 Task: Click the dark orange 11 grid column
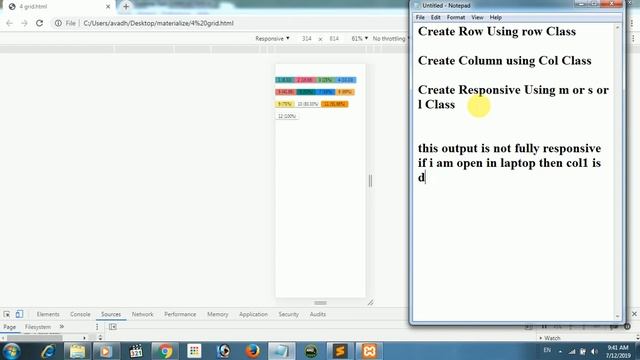tap(334, 104)
